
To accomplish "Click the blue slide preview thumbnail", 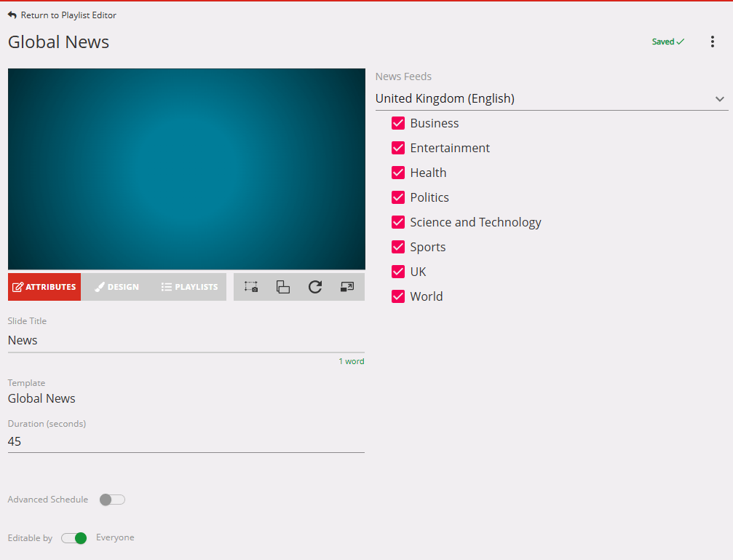I will (186, 169).
